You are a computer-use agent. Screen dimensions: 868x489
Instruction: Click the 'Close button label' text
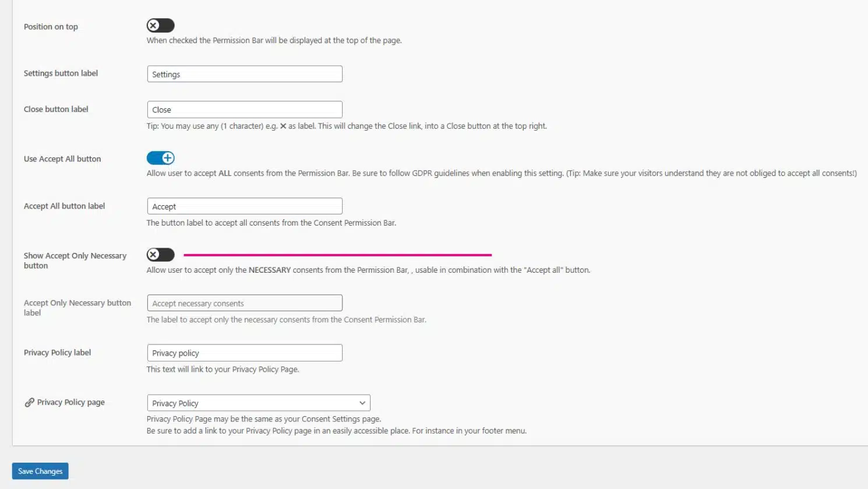click(x=56, y=109)
